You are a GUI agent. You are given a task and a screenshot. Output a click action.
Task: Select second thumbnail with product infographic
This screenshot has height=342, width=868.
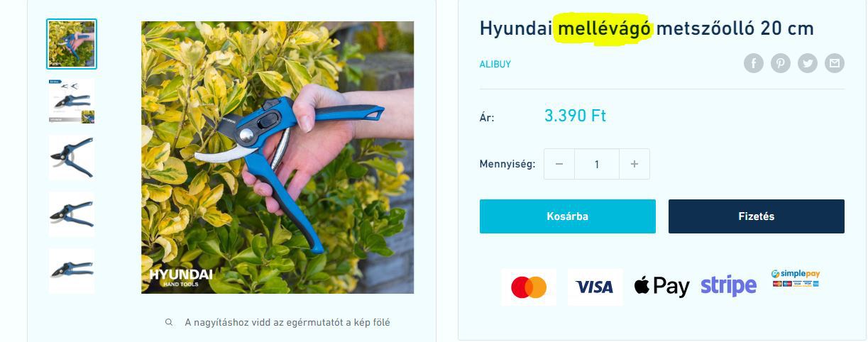click(72, 101)
